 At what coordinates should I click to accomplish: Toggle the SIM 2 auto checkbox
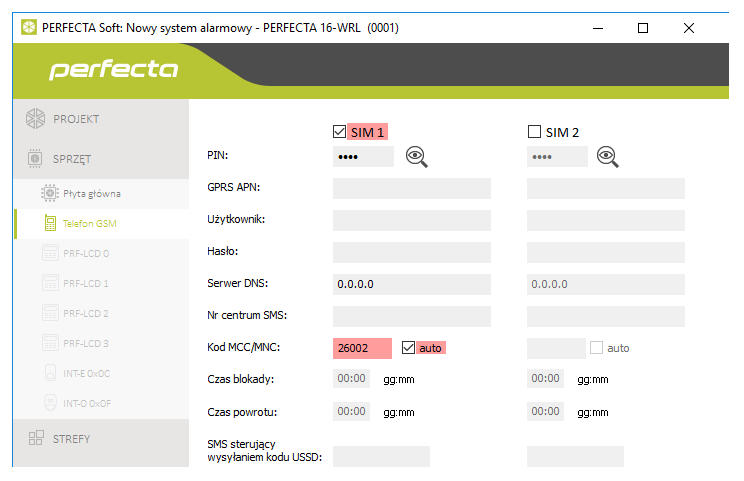tap(596, 348)
